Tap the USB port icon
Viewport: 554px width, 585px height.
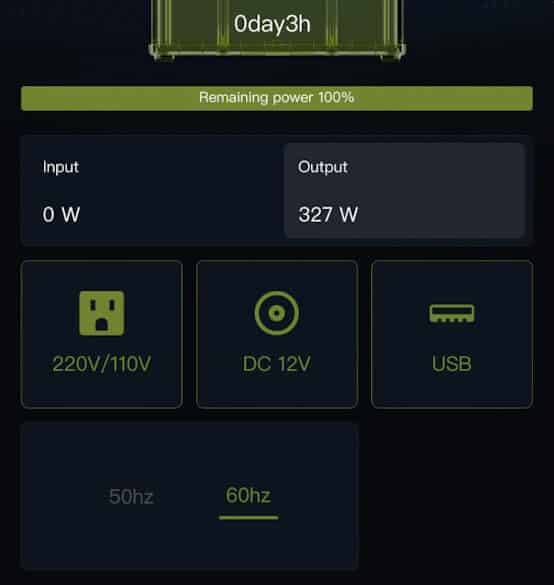[x=452, y=313]
